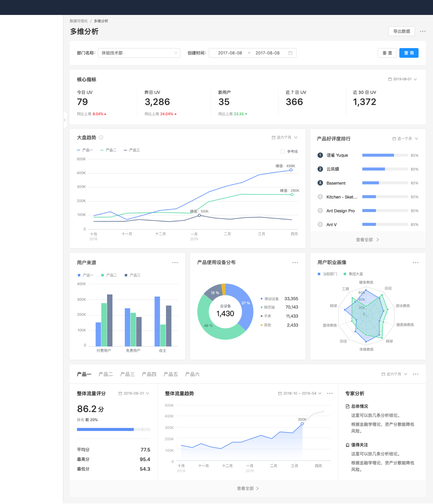
Task: Select the 手表 legend entry
Action: click(279, 316)
